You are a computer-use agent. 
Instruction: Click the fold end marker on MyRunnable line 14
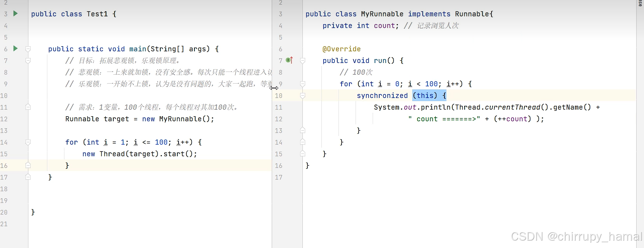[x=302, y=142]
